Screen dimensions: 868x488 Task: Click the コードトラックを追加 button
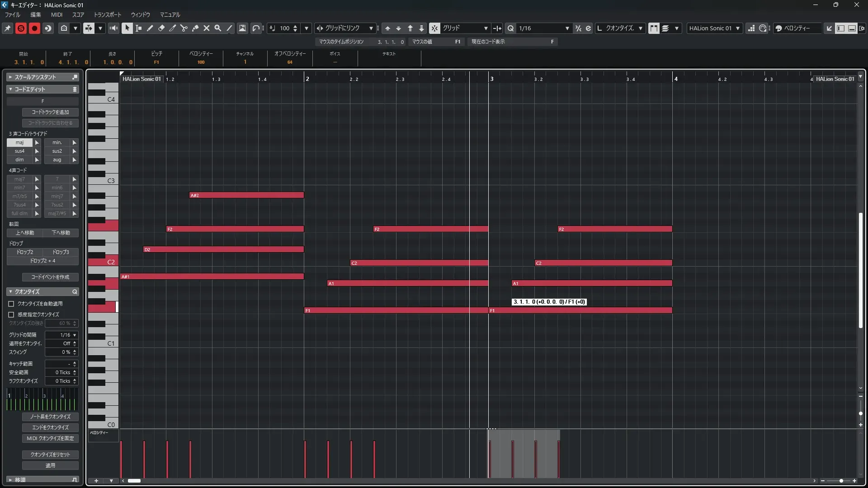pyautogui.click(x=50, y=112)
